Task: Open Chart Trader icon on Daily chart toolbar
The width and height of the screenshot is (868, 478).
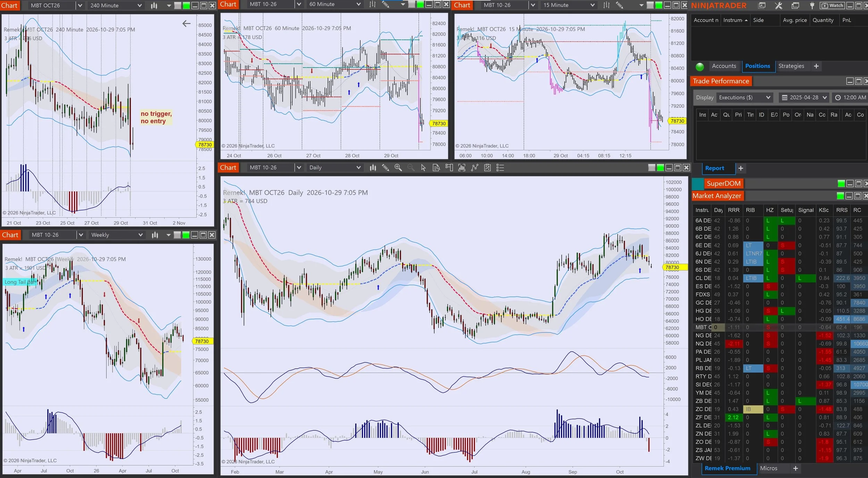Action: pyautogui.click(x=449, y=168)
